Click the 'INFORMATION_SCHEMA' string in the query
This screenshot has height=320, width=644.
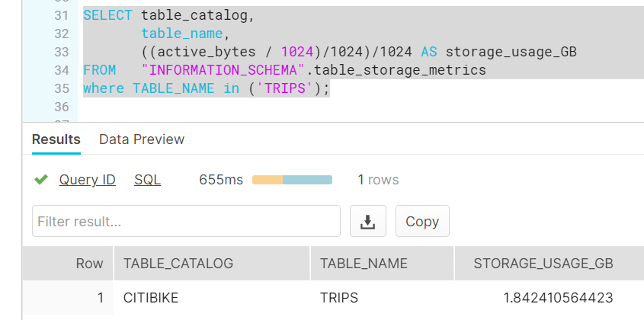(x=224, y=70)
